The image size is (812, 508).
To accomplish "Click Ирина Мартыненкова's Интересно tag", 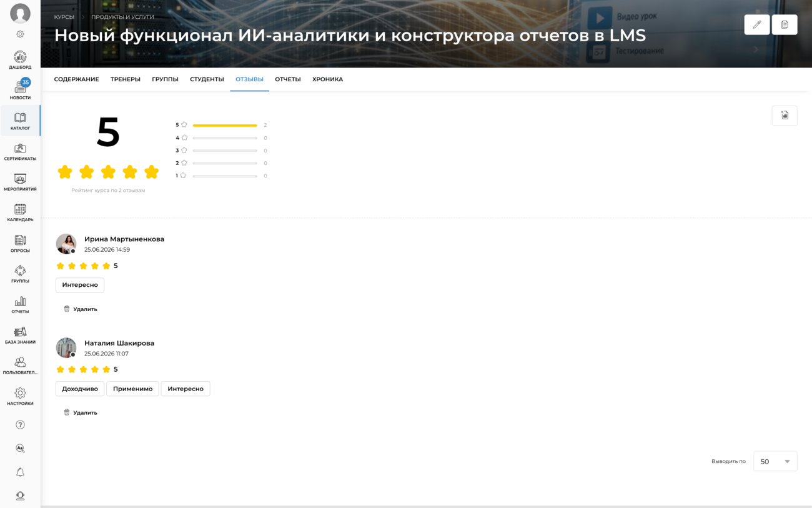I will pos(80,285).
